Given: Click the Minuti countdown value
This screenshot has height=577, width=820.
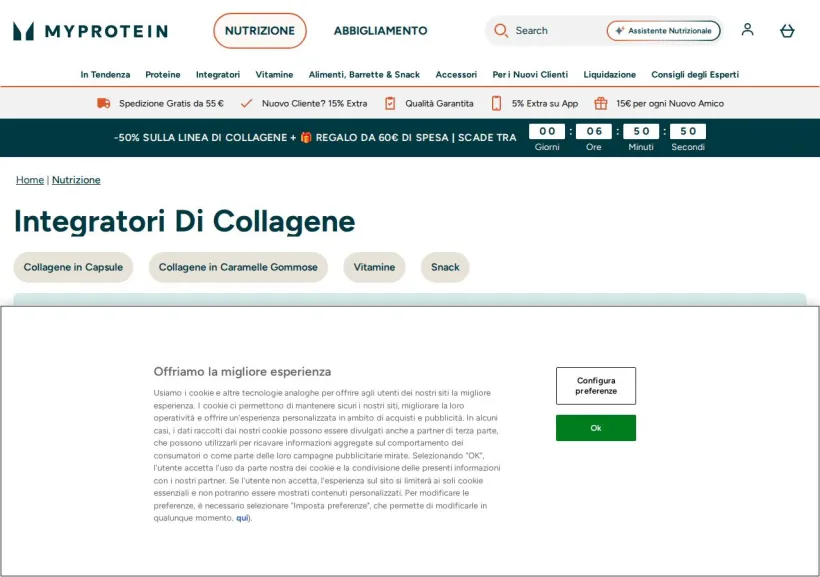Looking at the screenshot, I should point(641,131).
